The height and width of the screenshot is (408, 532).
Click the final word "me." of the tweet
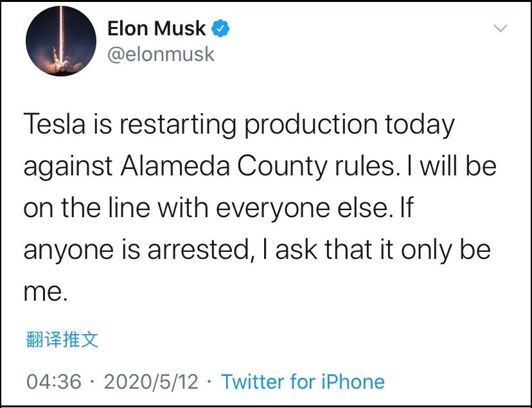pos(45,292)
